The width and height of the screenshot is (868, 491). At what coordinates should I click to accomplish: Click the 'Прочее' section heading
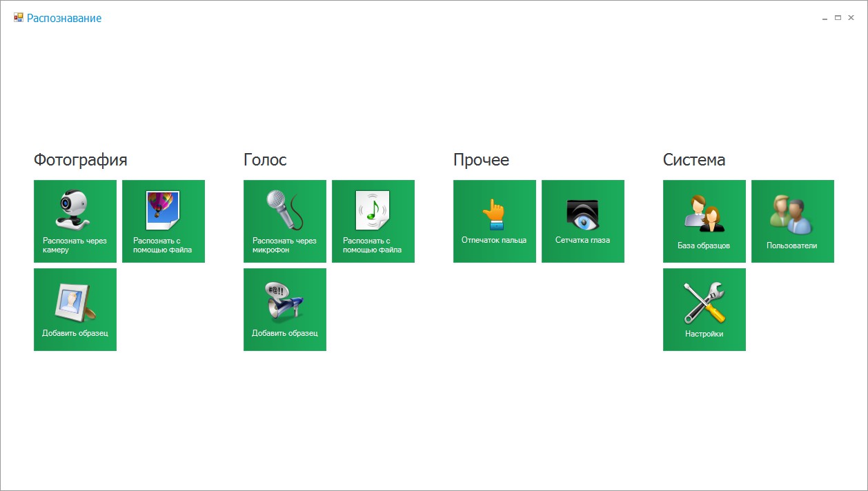point(481,160)
